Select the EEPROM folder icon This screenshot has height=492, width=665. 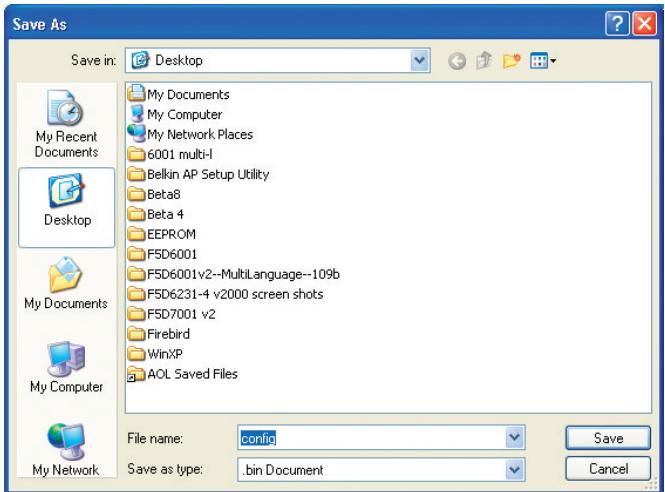[137, 234]
